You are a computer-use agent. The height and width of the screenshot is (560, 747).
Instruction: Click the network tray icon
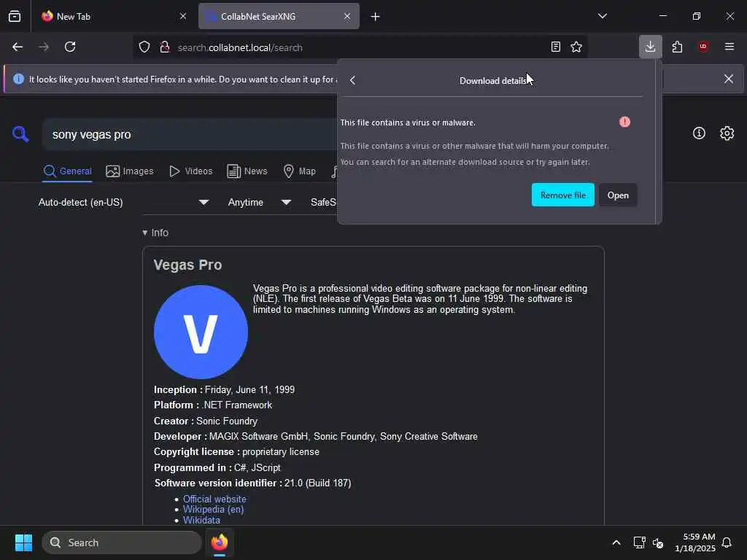(x=639, y=542)
